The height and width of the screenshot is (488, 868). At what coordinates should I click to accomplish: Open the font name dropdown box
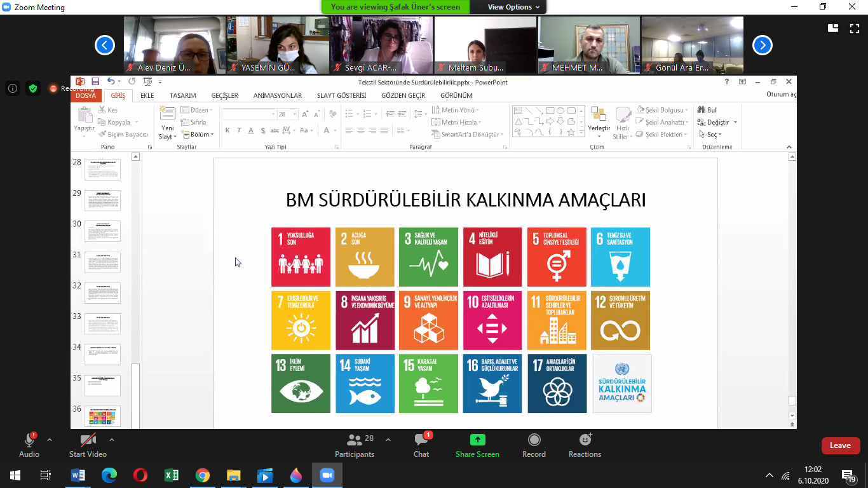click(248, 114)
